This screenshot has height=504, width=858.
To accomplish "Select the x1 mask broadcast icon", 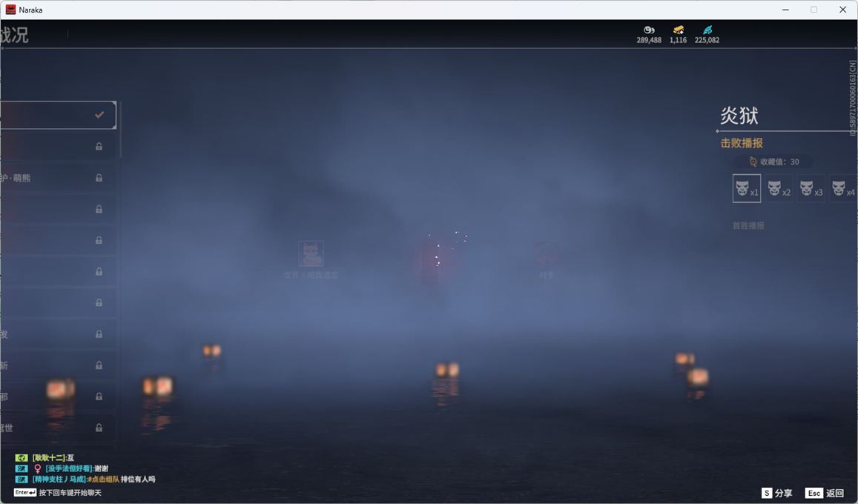I will pyautogui.click(x=746, y=188).
